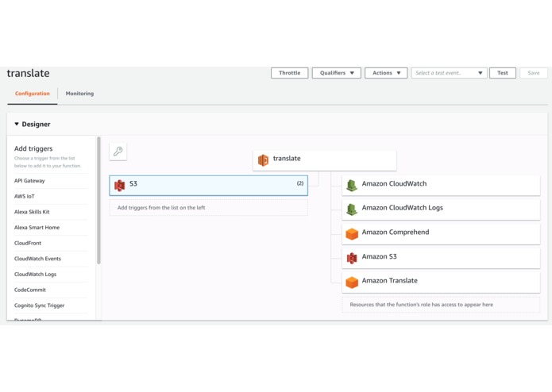Select the translate function box
Screen dimensions: 552x392
(x=325, y=160)
